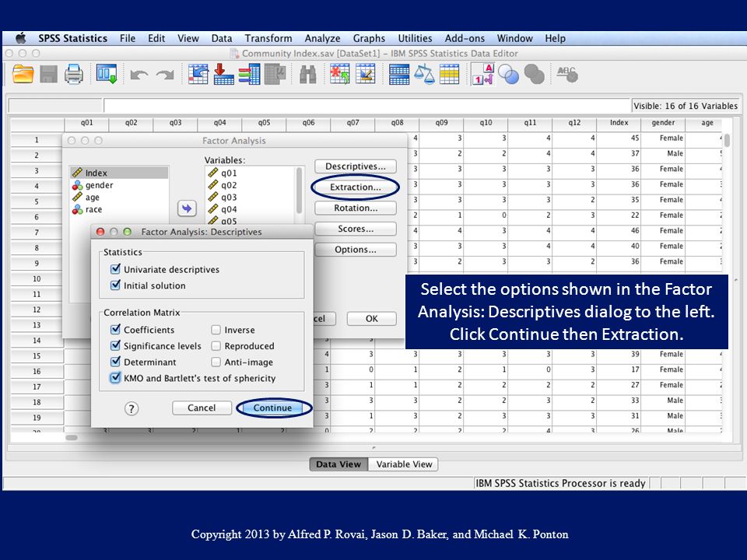Open the Go to Variable tool
The image size is (747, 560).
pos(223,75)
